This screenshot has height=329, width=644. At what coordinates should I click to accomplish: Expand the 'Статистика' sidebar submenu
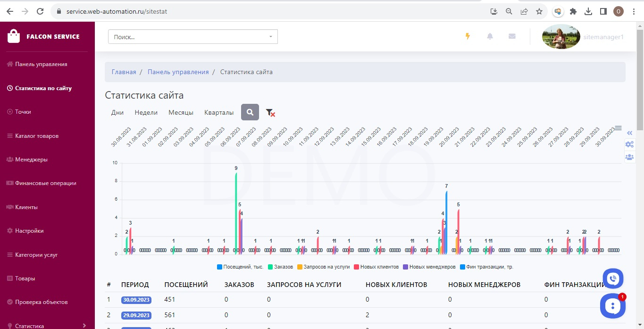(84, 325)
